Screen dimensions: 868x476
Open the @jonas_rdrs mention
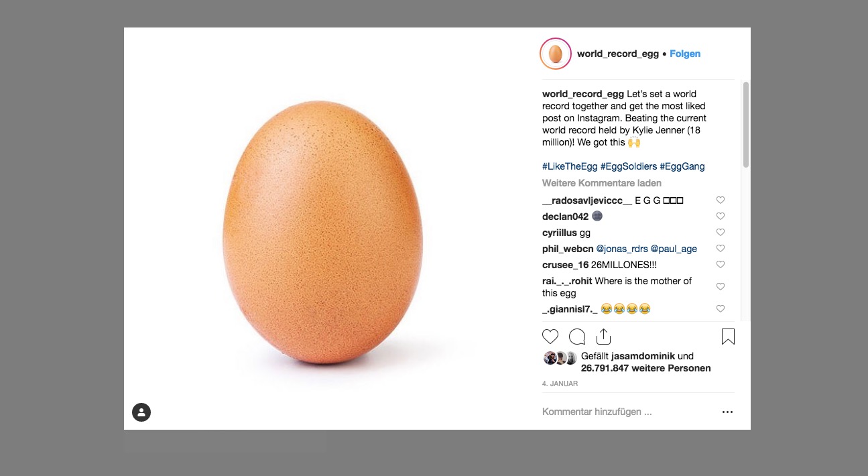[621, 249]
